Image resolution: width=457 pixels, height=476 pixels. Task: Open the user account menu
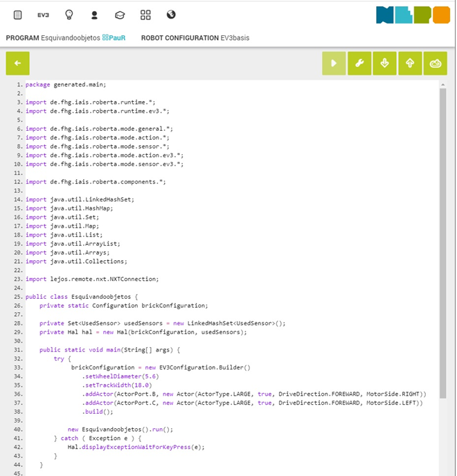point(94,15)
